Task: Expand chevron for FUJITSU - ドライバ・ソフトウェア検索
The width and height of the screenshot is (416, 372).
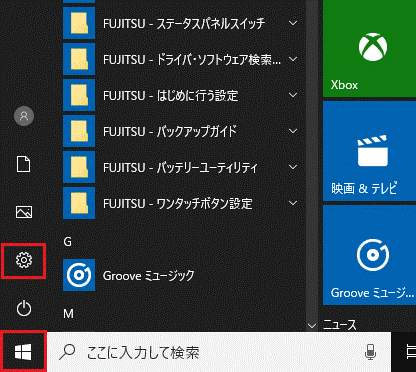Action: 293,59
